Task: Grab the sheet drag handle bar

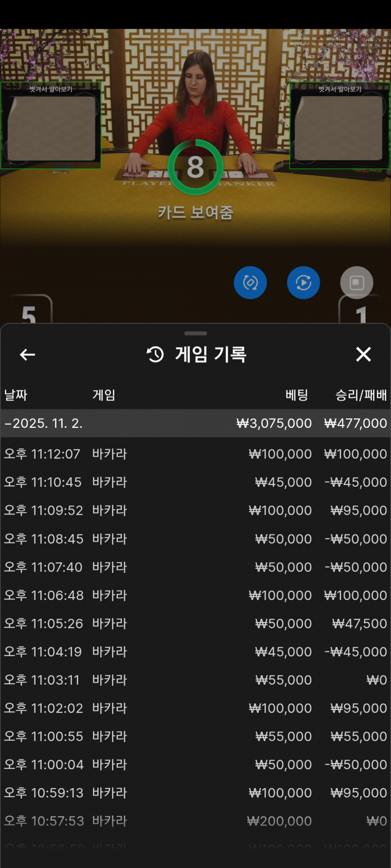Action: 196,333
